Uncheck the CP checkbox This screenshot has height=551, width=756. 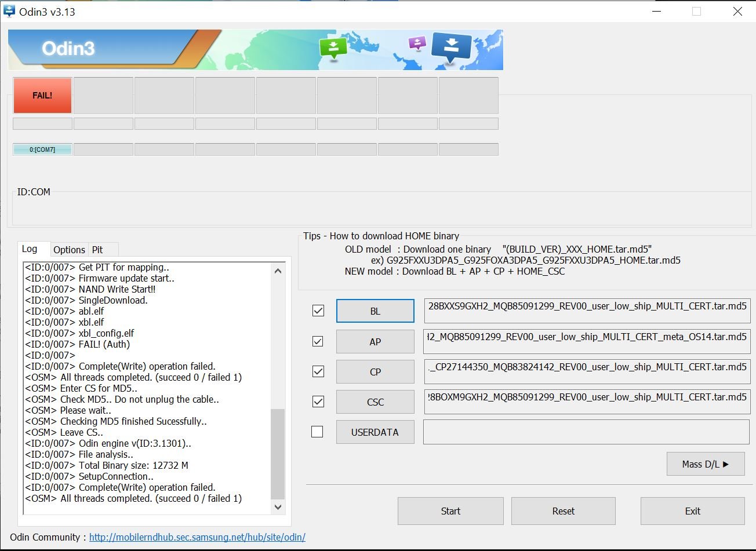click(x=318, y=371)
